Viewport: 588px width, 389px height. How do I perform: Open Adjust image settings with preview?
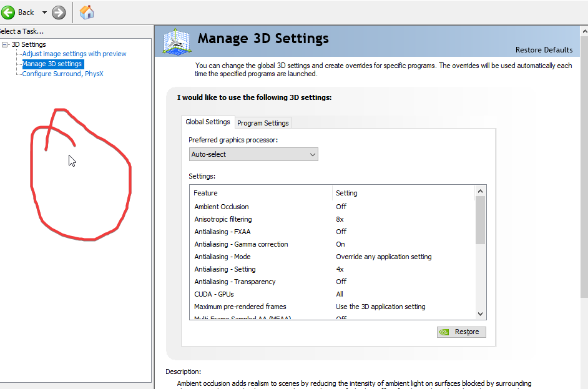pyautogui.click(x=74, y=54)
